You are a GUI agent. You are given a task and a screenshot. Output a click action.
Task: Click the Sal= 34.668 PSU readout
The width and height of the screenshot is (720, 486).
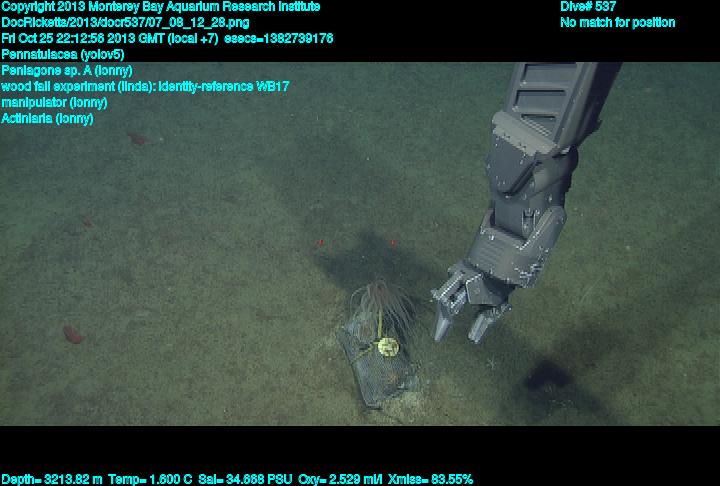[x=245, y=479]
